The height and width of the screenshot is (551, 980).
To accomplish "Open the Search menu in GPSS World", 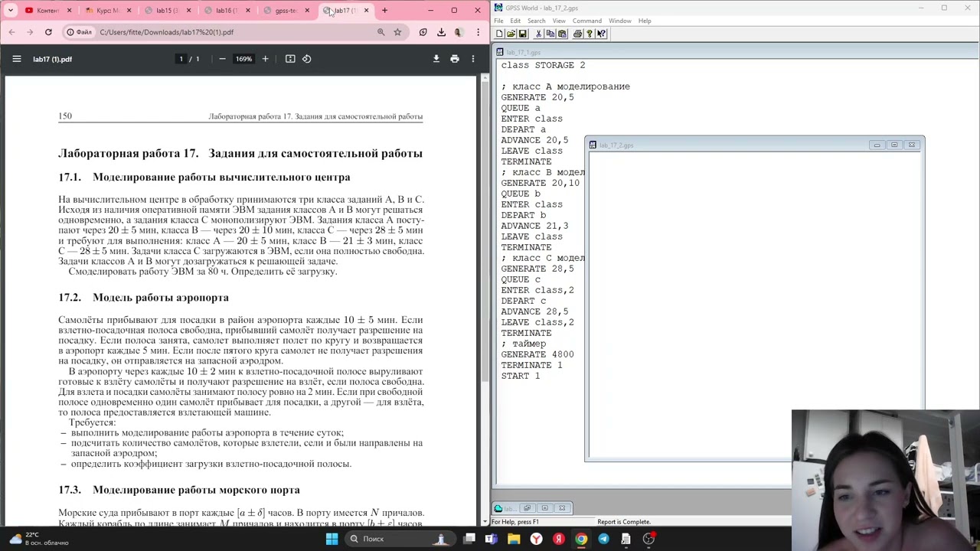I will point(536,21).
